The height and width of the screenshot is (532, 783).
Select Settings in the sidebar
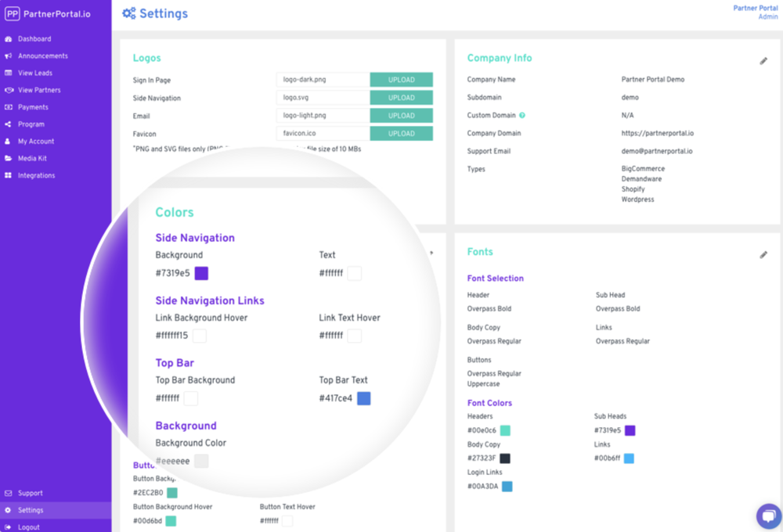click(31, 509)
